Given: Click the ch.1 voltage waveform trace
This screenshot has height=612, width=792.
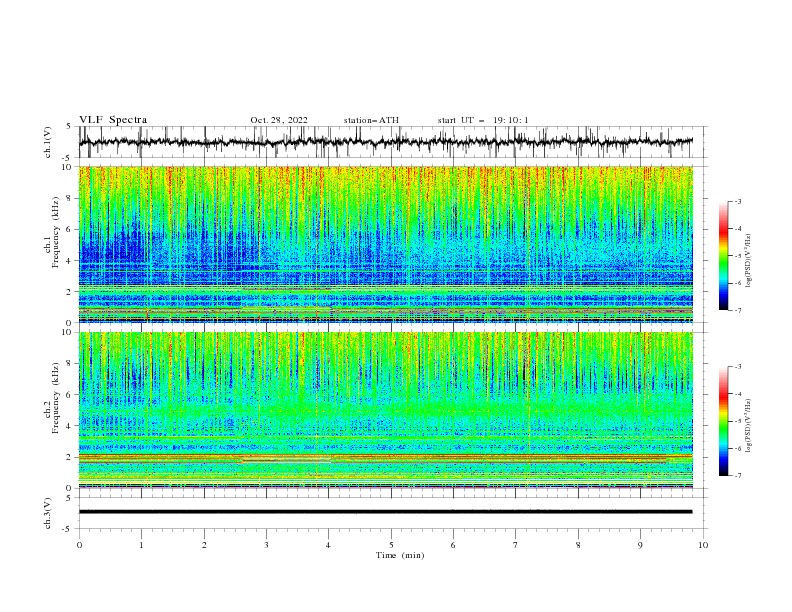Looking at the screenshot, I should [386, 142].
